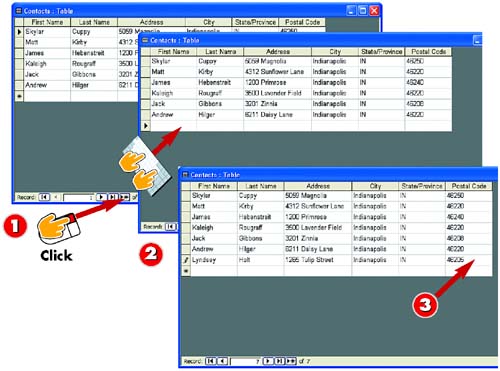Click record number field in the back-most window
500x371 pixels.
[x=79, y=197]
